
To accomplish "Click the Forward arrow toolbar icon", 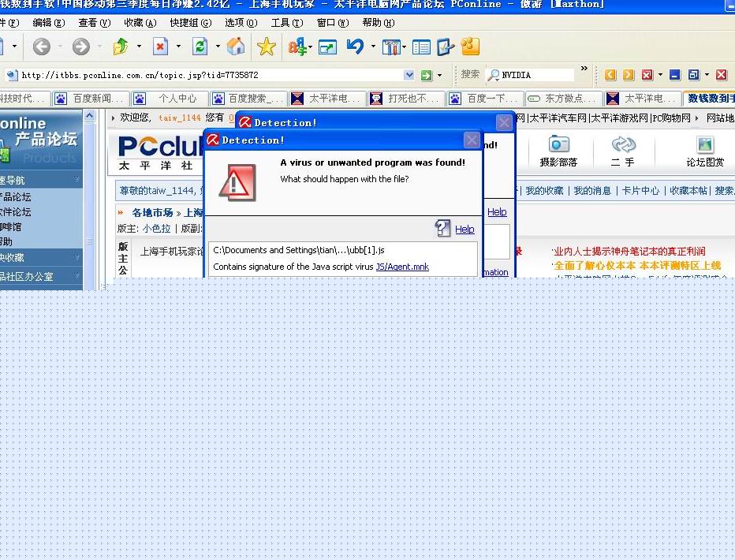I will pyautogui.click(x=81, y=47).
